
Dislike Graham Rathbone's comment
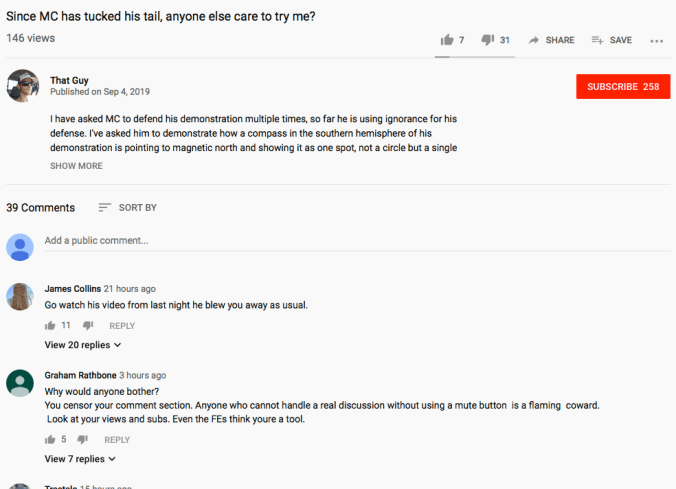coord(83,439)
